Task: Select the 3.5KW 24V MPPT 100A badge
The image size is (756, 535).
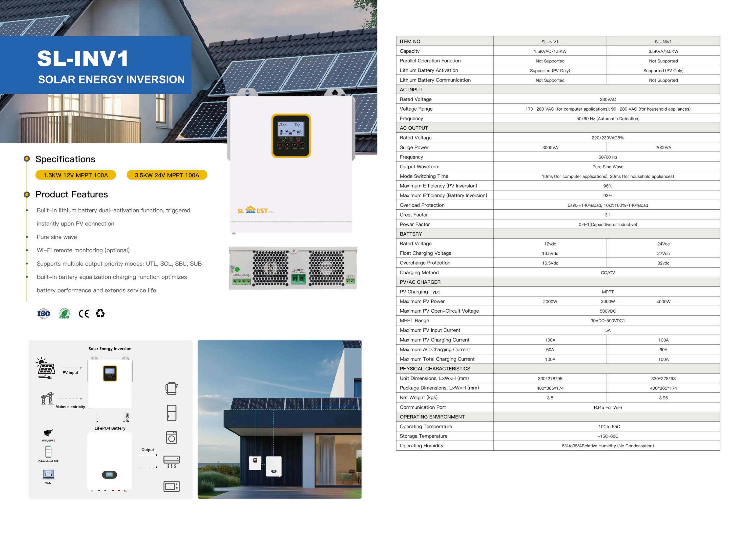Action: pos(167,175)
